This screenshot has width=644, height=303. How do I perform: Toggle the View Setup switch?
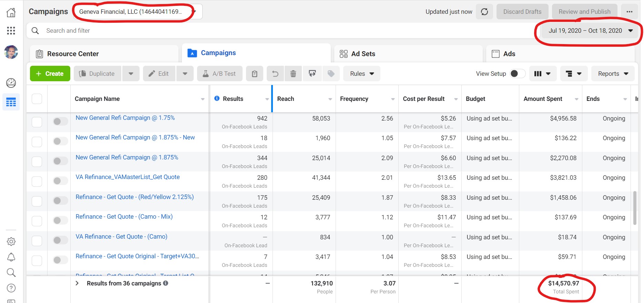click(518, 74)
